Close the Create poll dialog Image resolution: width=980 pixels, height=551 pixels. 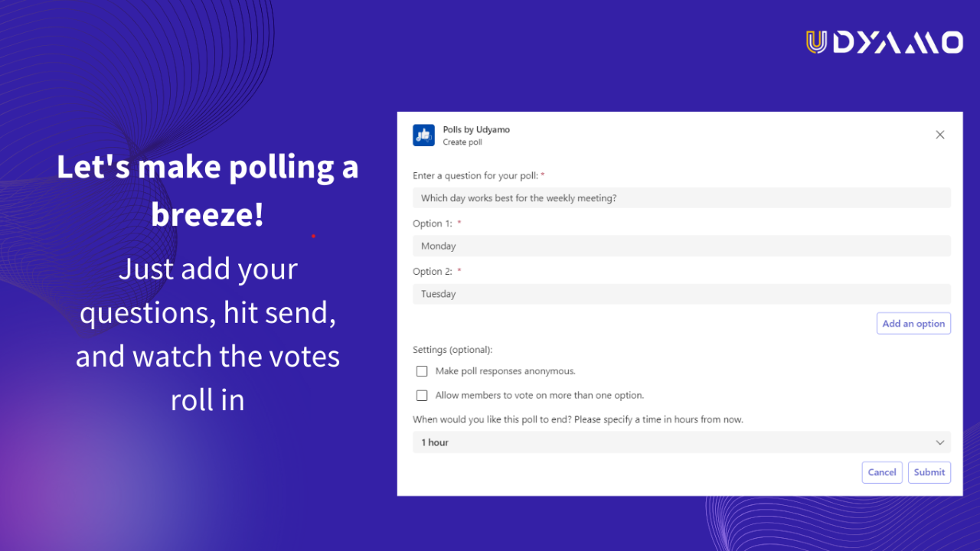click(940, 135)
